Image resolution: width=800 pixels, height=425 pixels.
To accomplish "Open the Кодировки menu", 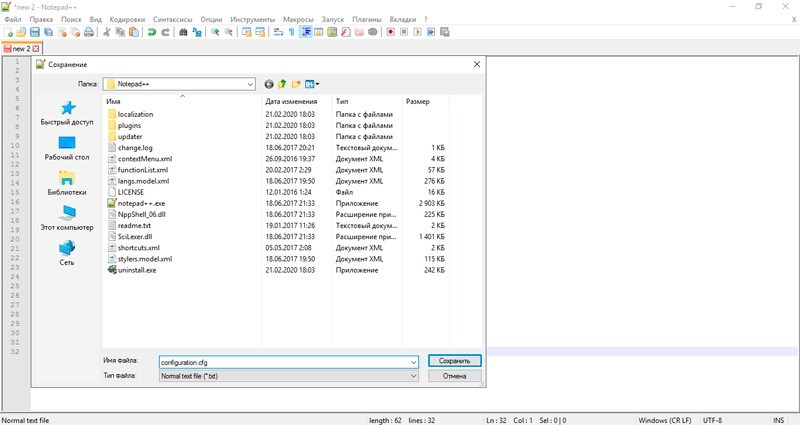I will 127,19.
